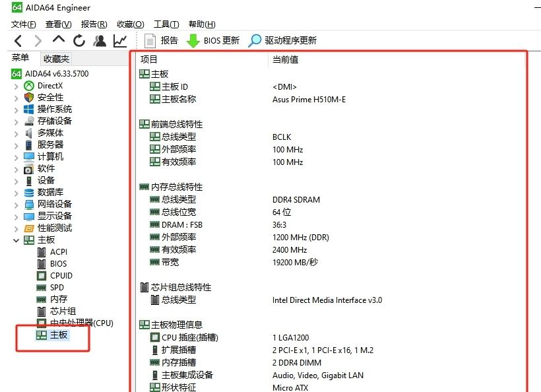Open the 查看(V) menu
The width and height of the screenshot is (541, 392).
coord(58,24)
